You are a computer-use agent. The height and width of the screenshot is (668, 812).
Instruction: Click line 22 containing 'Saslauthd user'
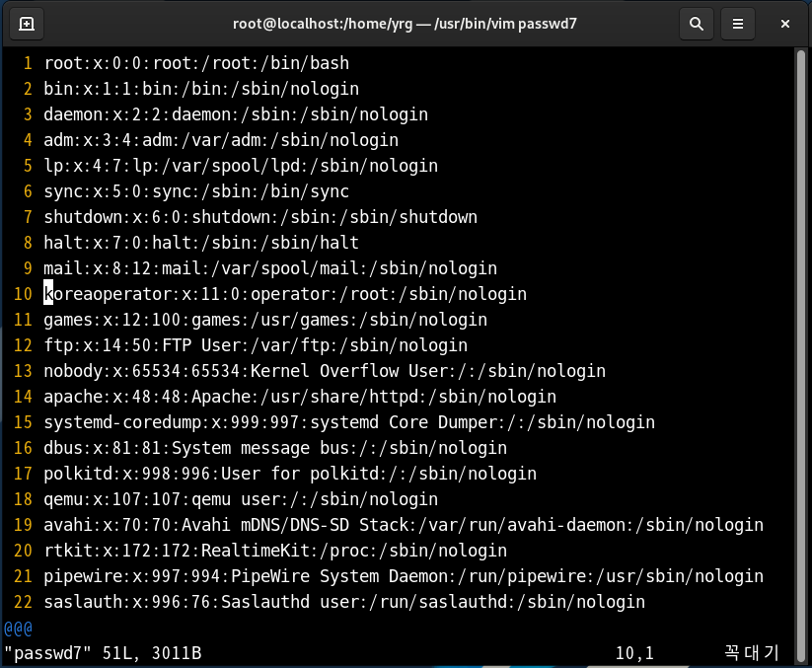(344, 602)
